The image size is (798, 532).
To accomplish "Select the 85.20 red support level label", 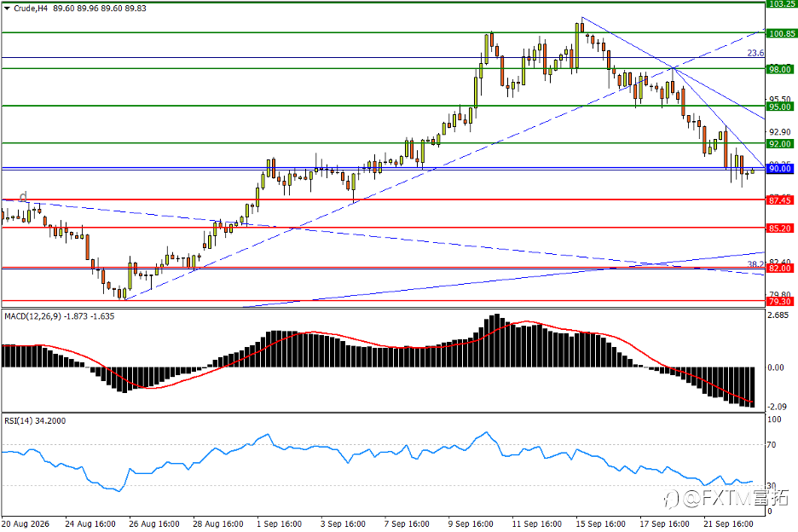I will coord(780,228).
